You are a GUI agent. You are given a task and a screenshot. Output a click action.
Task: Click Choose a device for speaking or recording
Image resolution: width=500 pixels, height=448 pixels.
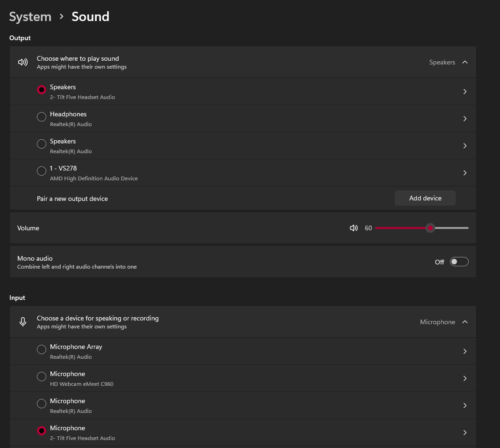click(98, 318)
